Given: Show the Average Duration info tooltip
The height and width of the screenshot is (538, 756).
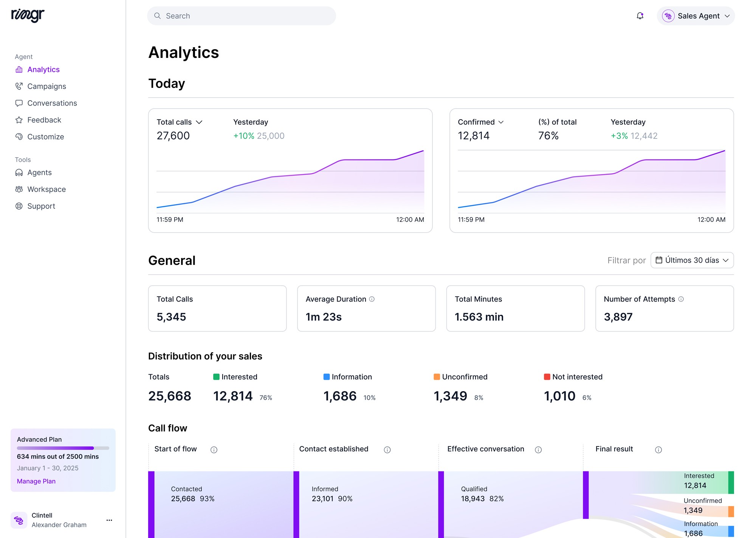Looking at the screenshot, I should click(371, 299).
